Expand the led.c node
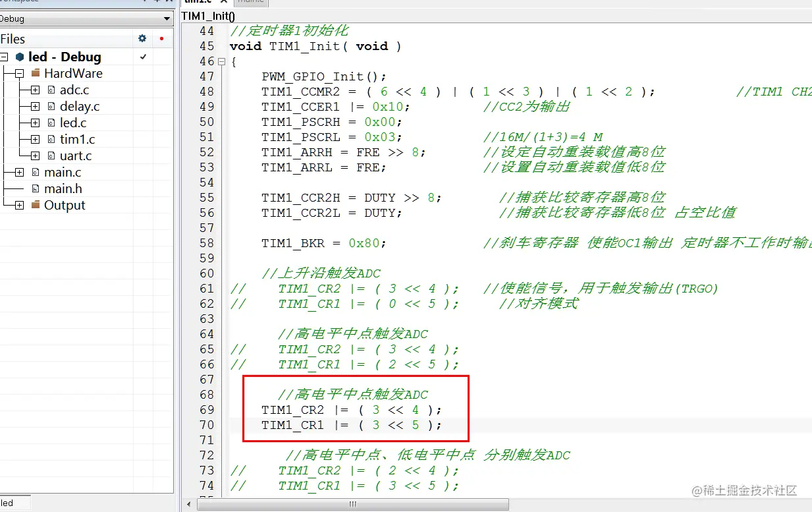The height and width of the screenshot is (512, 812). point(35,123)
